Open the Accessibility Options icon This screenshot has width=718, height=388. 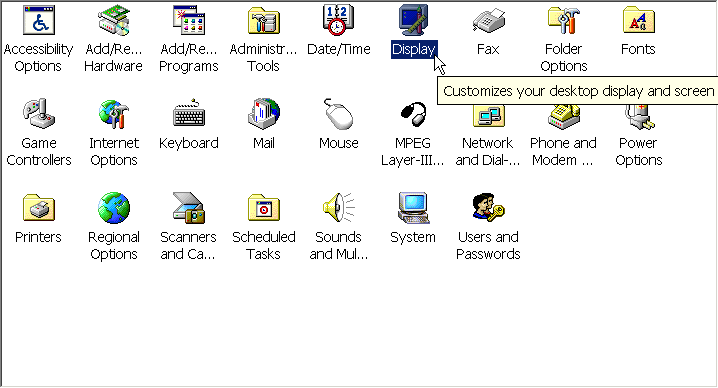coord(38,20)
